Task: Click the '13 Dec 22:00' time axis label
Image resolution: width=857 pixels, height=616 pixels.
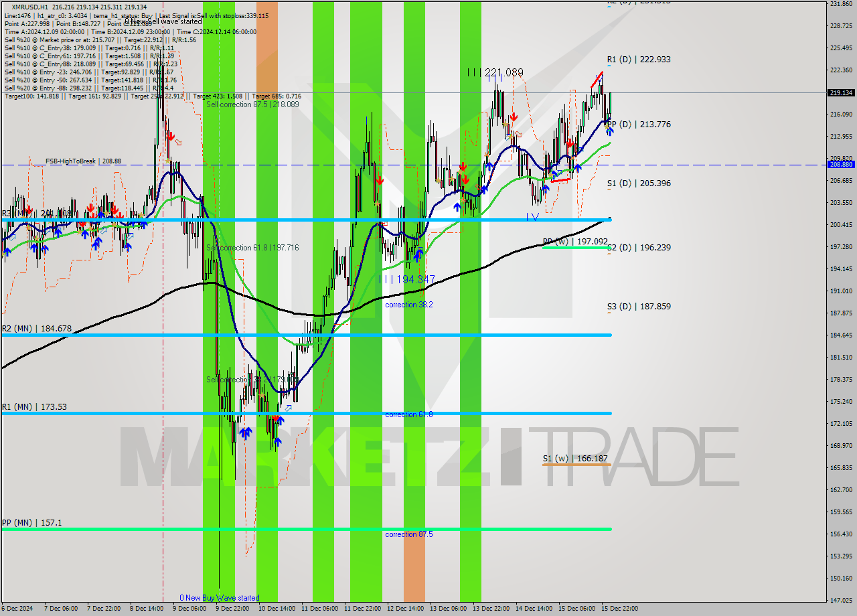Action: (x=490, y=609)
